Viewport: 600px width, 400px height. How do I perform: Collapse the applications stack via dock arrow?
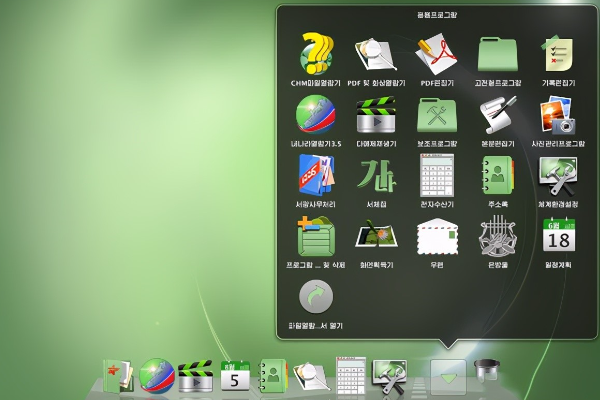448,377
